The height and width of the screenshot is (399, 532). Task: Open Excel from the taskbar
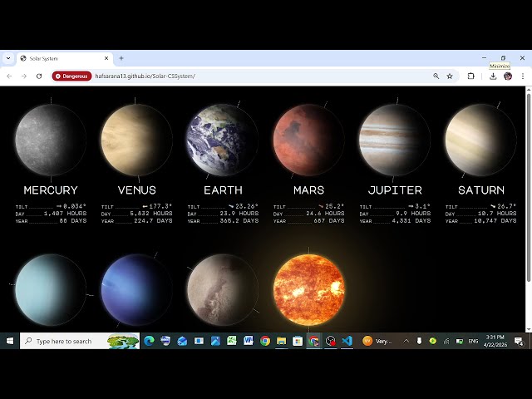coord(232,341)
